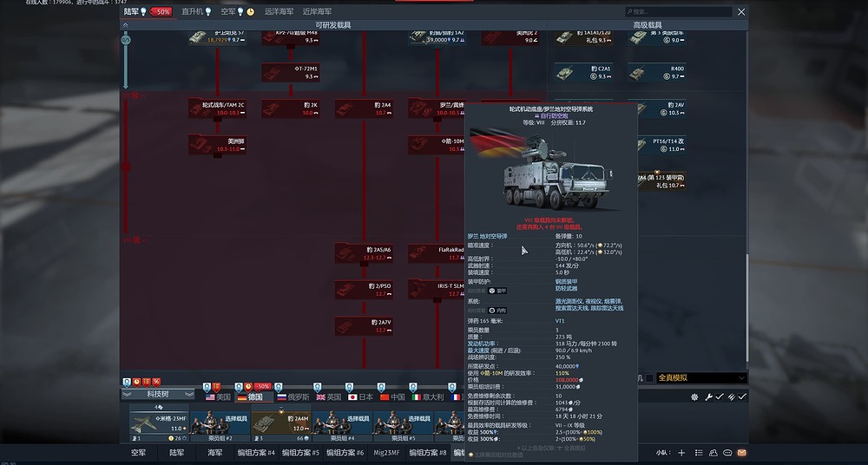This screenshot has width=868, height=465.
Task: Click the settings gear icon
Action: pyautogui.click(x=694, y=396)
